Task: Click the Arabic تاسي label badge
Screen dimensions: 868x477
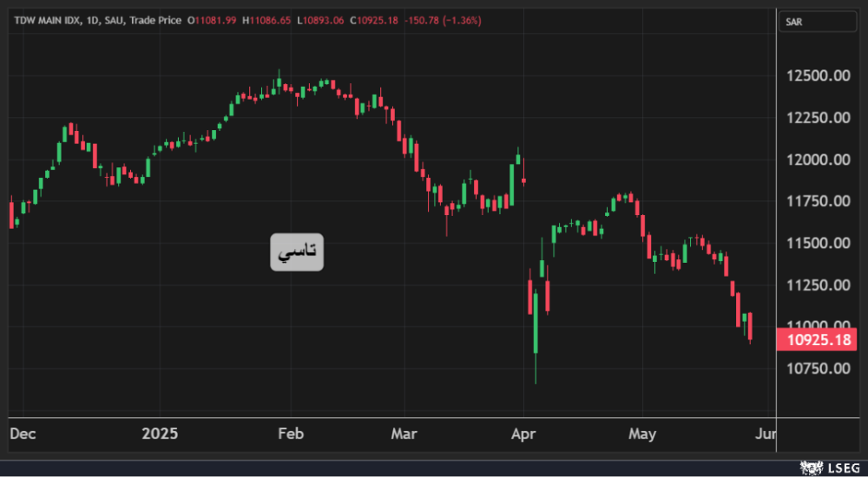Action: [297, 252]
